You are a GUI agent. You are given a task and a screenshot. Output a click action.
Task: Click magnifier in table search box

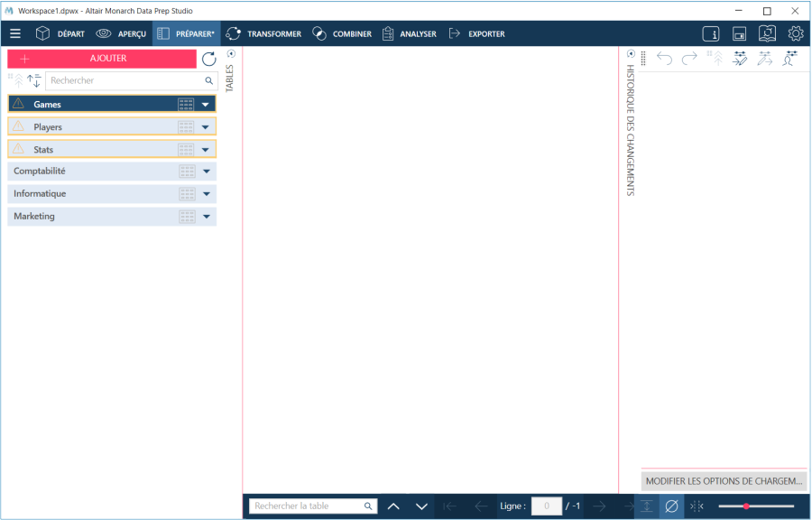pos(368,506)
